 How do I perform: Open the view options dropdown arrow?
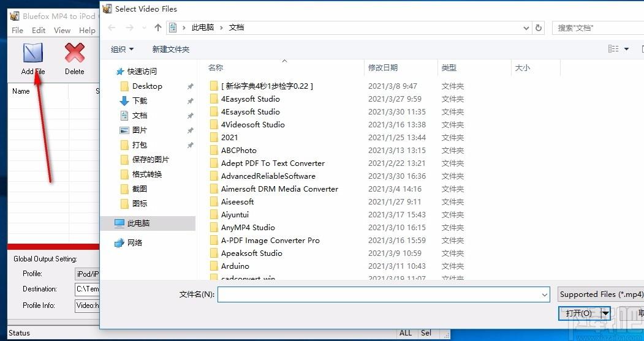click(x=626, y=49)
